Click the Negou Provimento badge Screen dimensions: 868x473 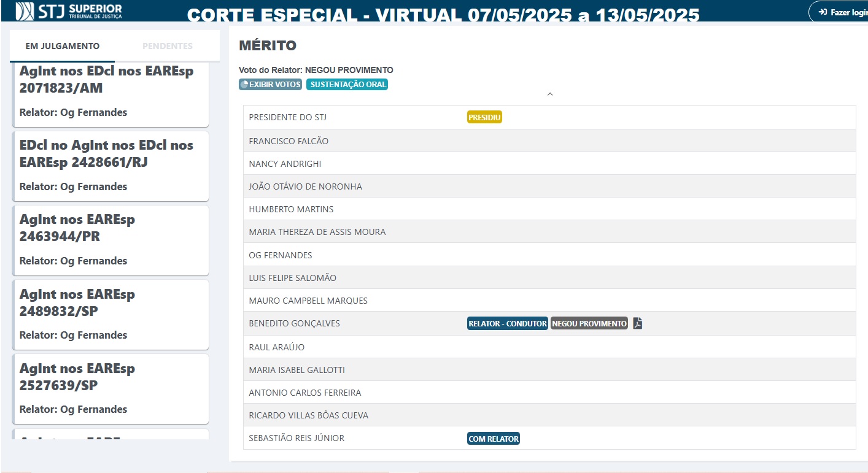[589, 323]
